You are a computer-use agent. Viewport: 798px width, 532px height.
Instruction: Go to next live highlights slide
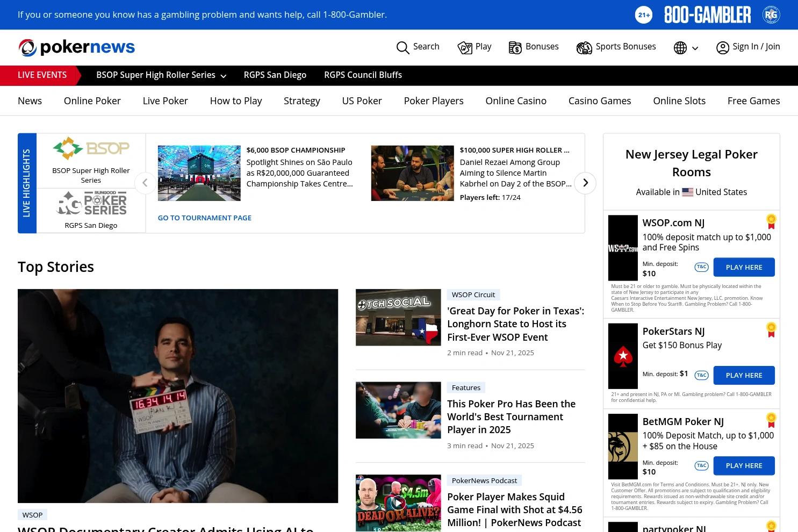tap(585, 183)
